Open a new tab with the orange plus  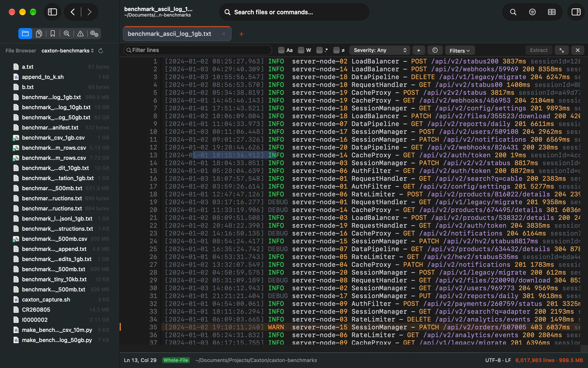tap(241, 34)
